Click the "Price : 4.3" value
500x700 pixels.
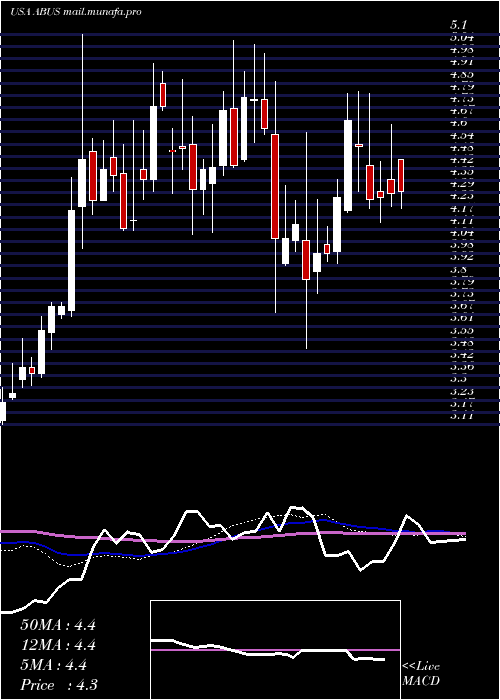[59, 685]
